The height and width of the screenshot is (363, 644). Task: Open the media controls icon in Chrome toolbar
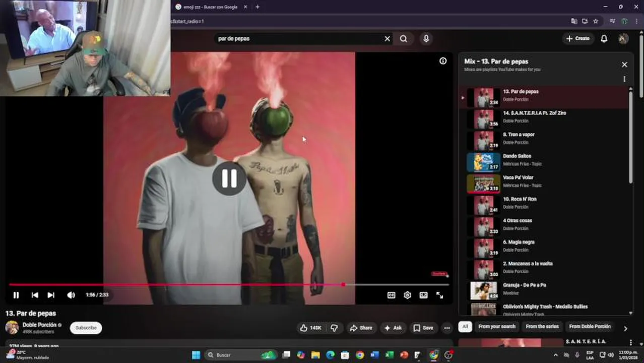point(612,21)
